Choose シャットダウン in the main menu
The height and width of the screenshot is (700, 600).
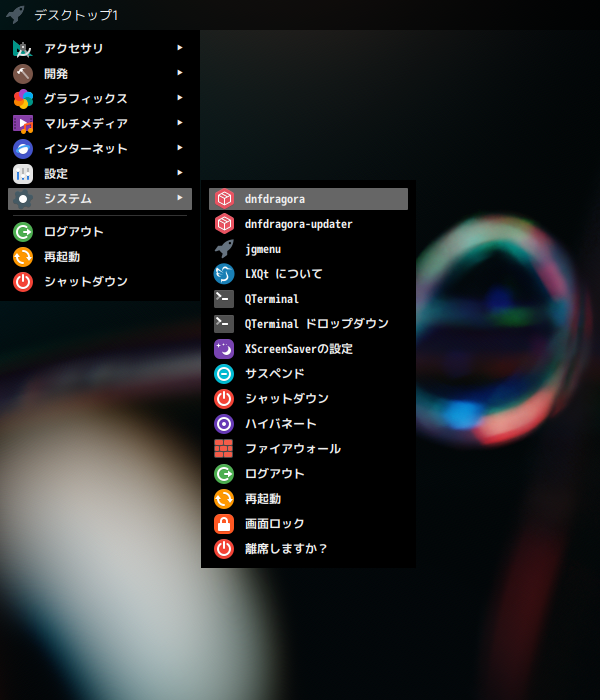[x=100, y=282]
